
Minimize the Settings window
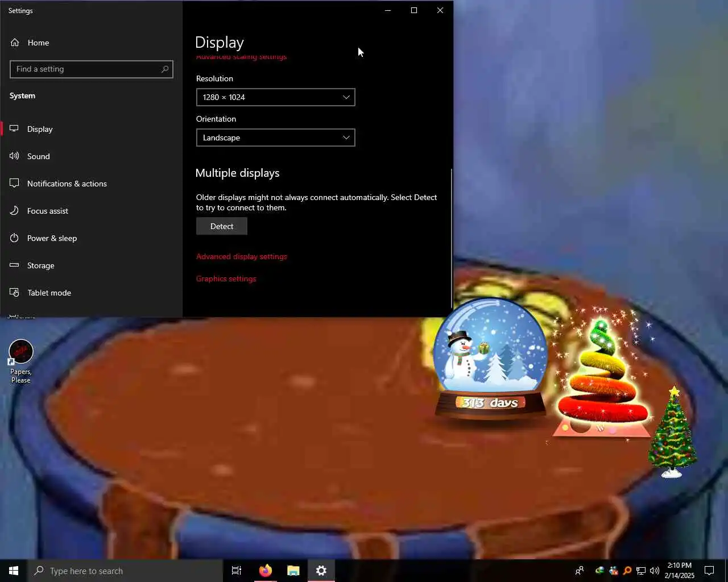point(388,10)
